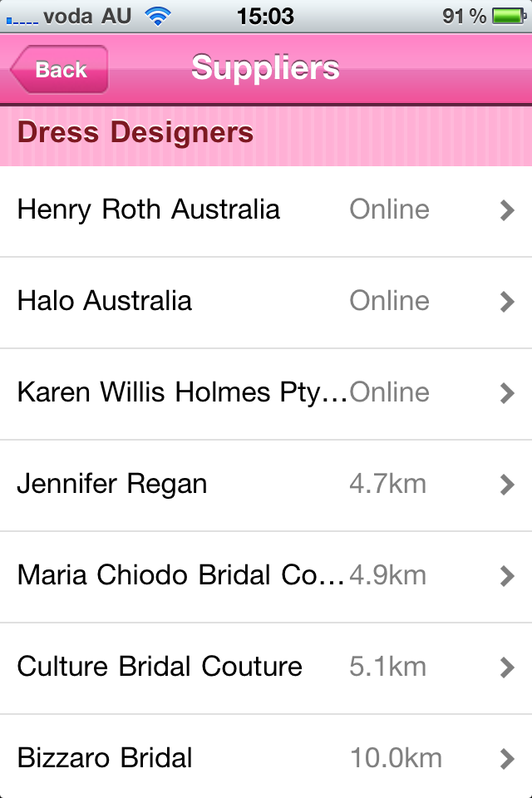This screenshot has height=798, width=532.
Task: Select the Halo Australia listing
Action: (x=105, y=301)
